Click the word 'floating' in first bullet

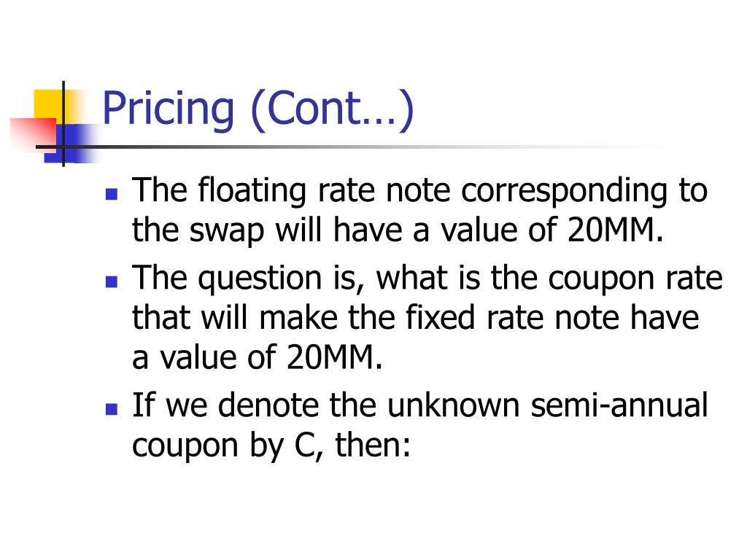[252, 192]
